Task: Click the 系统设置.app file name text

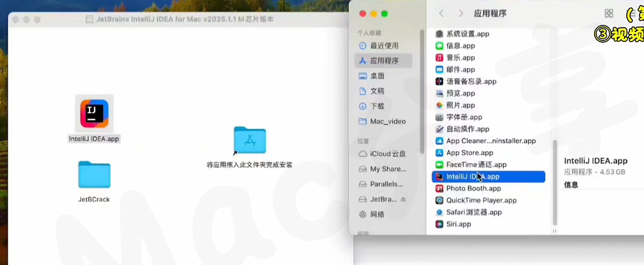Action: coord(468,34)
